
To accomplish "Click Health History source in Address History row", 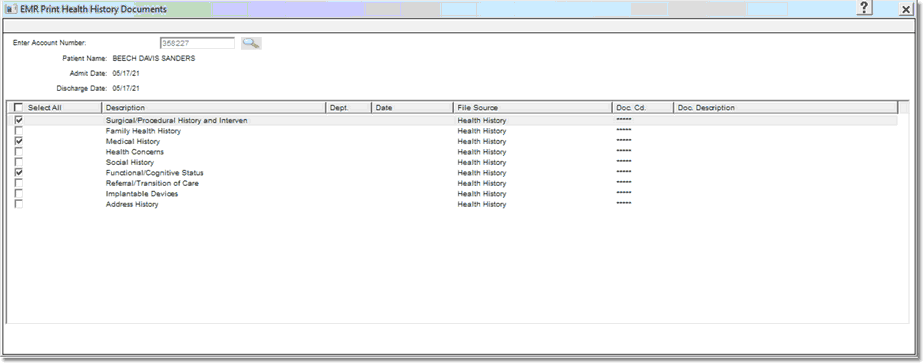I will (481, 204).
